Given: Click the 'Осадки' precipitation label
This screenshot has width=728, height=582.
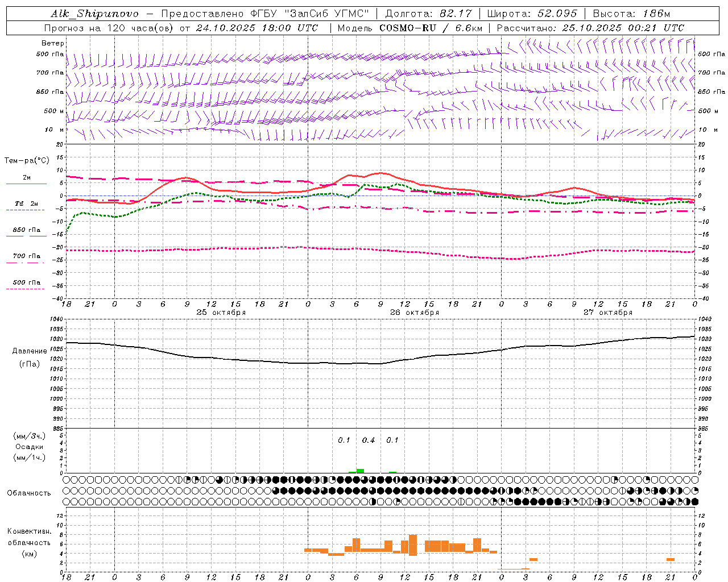Looking at the screenshot, I should click(30, 447).
